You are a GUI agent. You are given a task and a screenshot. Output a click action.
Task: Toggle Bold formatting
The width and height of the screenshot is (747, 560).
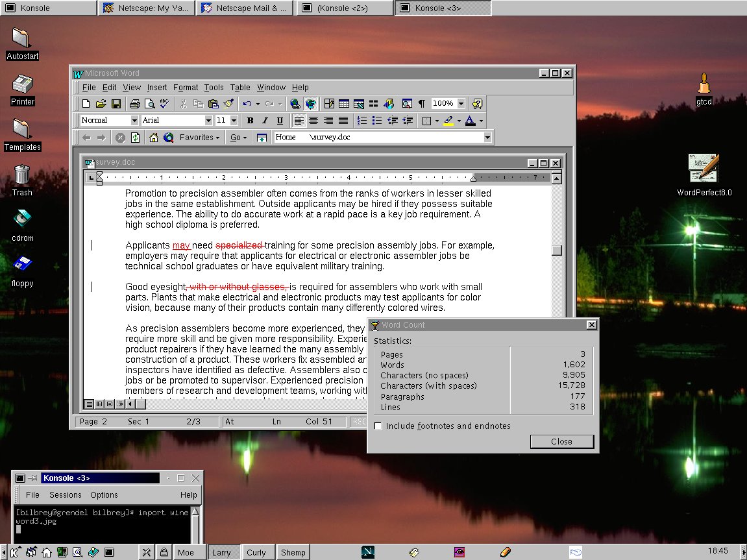click(250, 121)
